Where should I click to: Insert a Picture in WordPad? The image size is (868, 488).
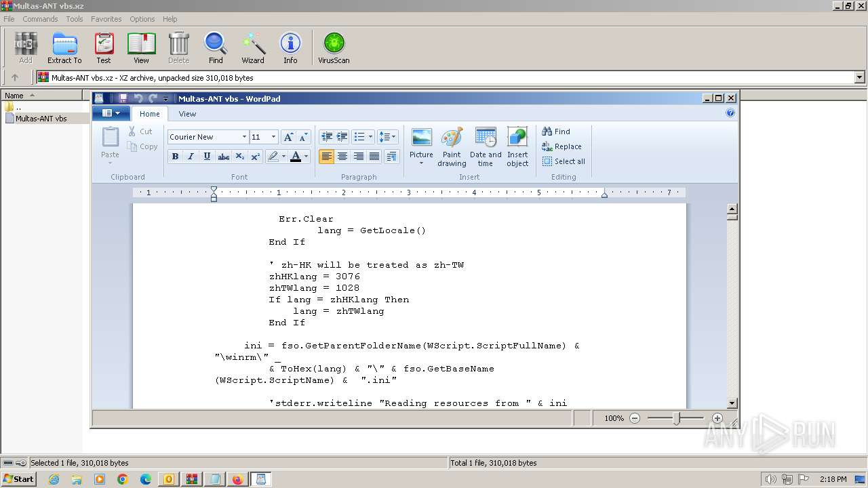pyautogui.click(x=421, y=146)
